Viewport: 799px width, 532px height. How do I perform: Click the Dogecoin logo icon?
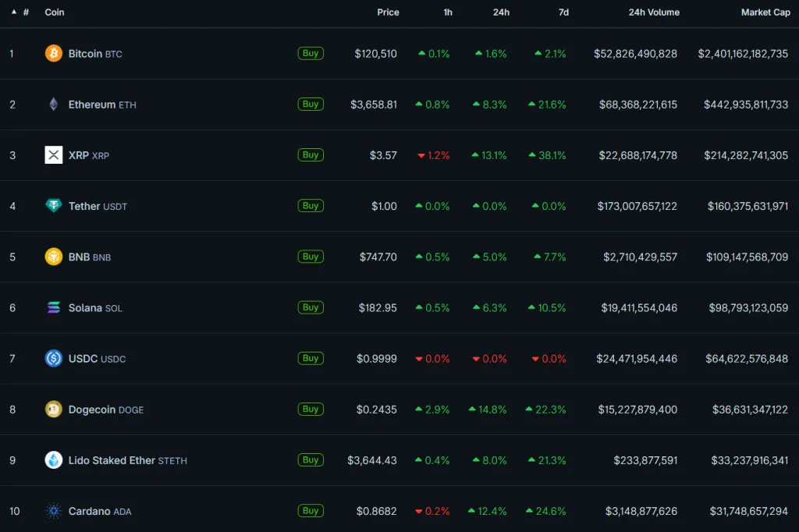click(x=53, y=410)
